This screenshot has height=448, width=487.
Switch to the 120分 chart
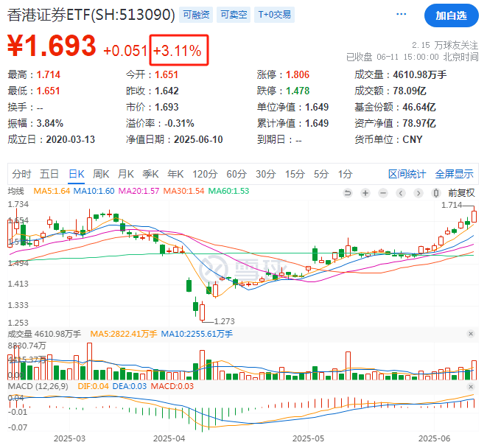click(205, 174)
